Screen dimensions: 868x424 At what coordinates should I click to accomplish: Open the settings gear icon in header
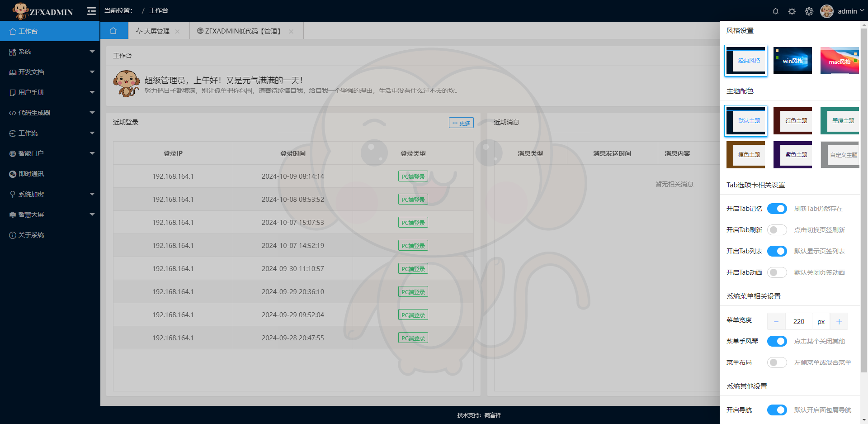click(x=809, y=11)
